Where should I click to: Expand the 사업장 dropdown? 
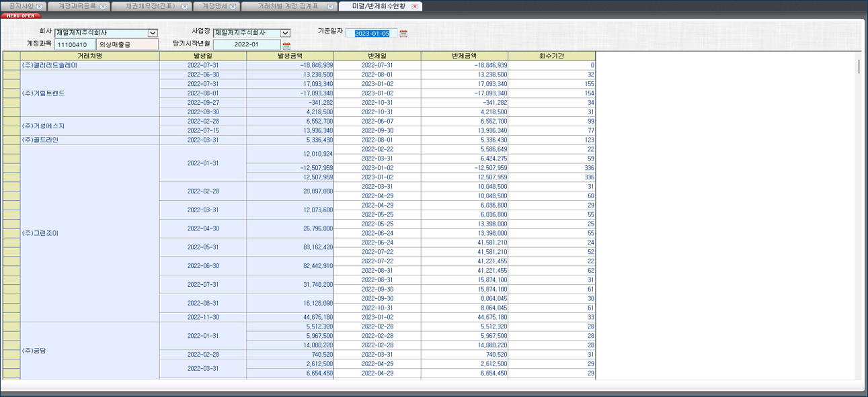(x=285, y=33)
